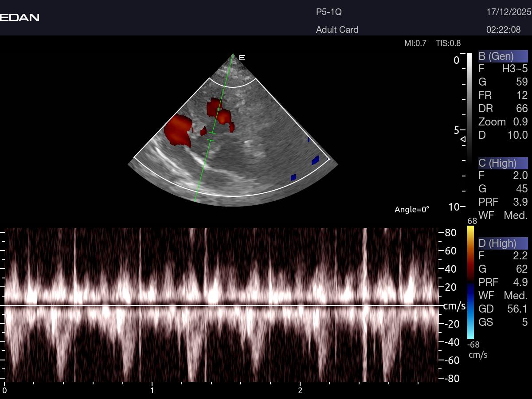Open the Adult Card exam preset
The width and height of the screenshot is (532, 399).
[x=337, y=30]
